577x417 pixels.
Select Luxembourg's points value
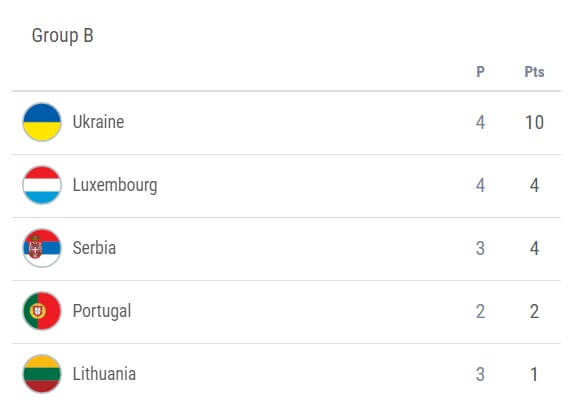[x=534, y=185]
